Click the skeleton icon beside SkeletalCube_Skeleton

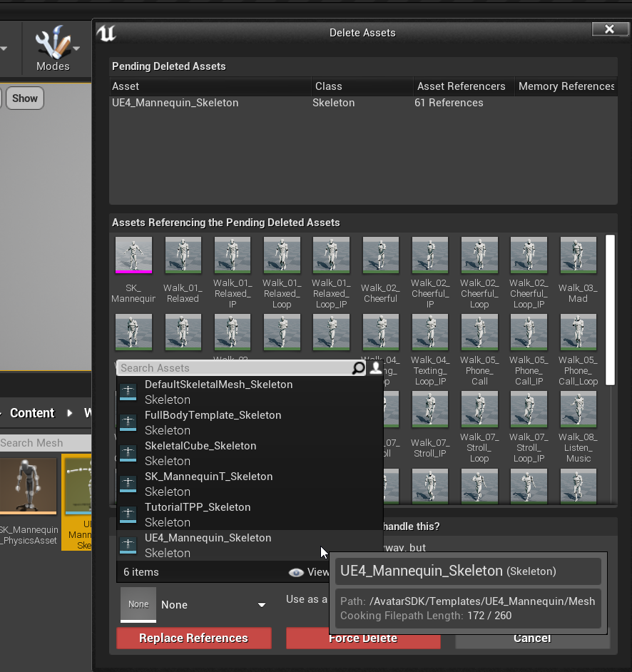click(x=128, y=453)
